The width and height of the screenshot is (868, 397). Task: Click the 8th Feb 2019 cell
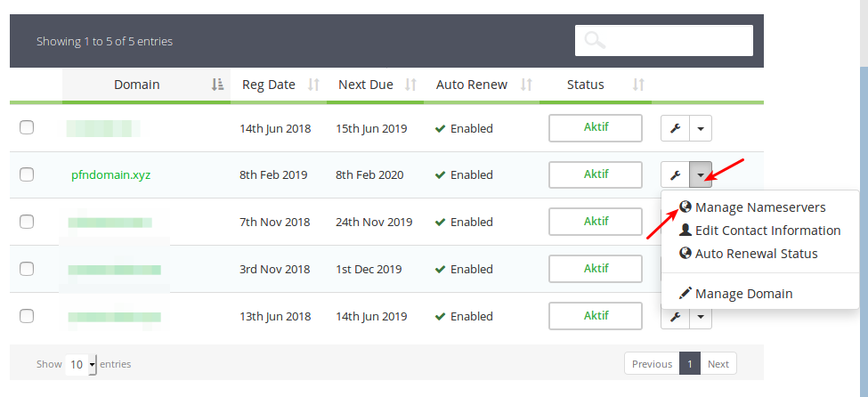(x=273, y=175)
